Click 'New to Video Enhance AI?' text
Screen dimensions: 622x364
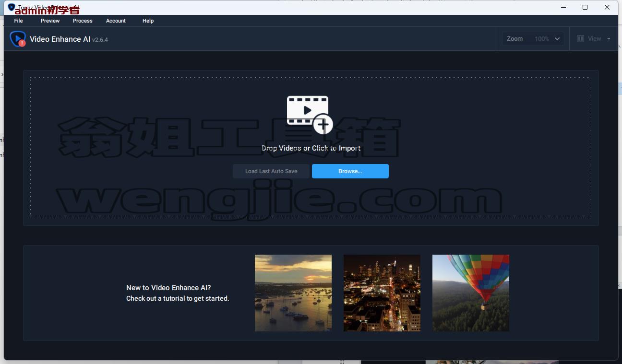pos(168,288)
